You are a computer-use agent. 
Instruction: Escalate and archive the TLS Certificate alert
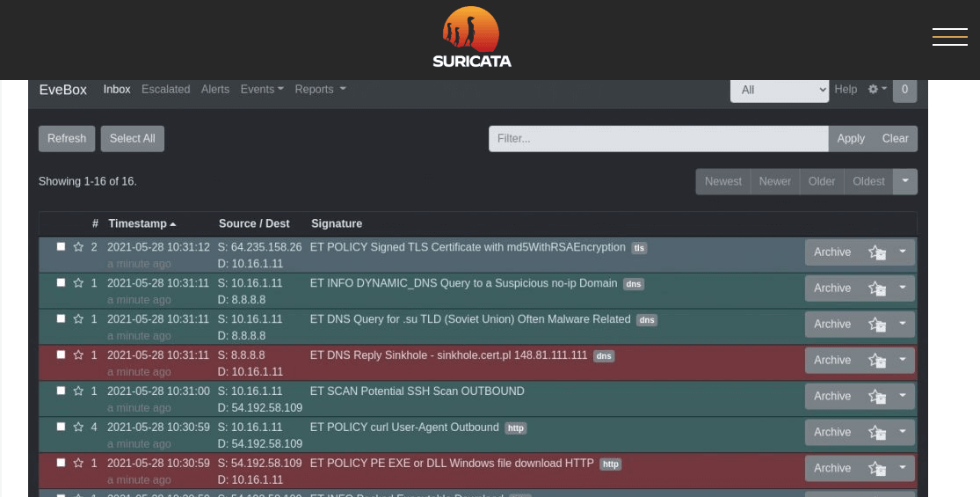click(x=877, y=252)
